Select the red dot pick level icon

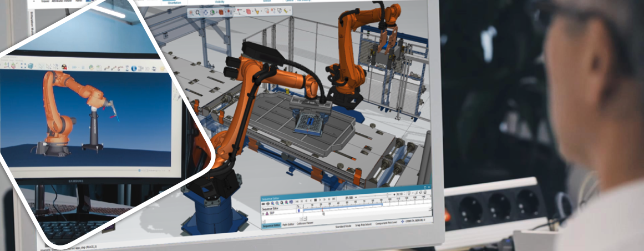[229, 11]
